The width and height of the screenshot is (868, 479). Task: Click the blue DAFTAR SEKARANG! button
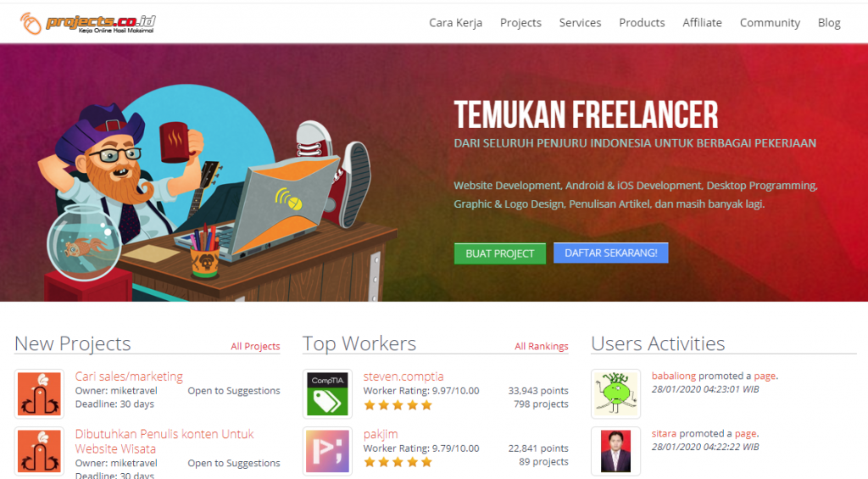[x=611, y=253]
